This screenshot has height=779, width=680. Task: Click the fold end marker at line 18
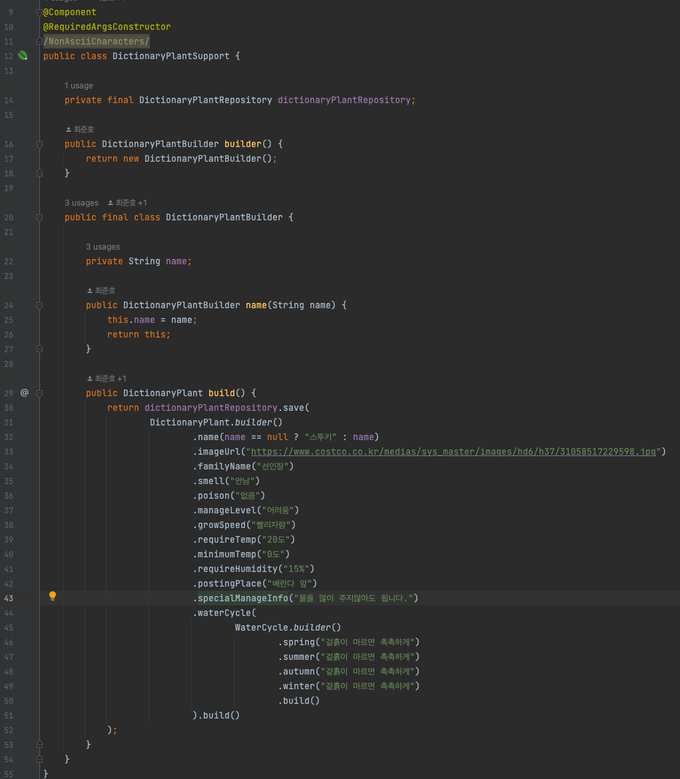coord(40,173)
